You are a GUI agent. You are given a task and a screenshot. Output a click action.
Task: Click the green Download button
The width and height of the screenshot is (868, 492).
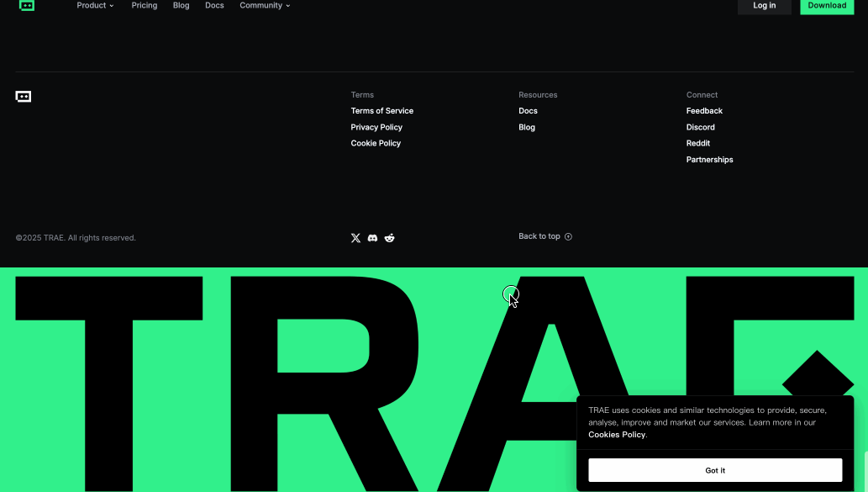tap(827, 6)
